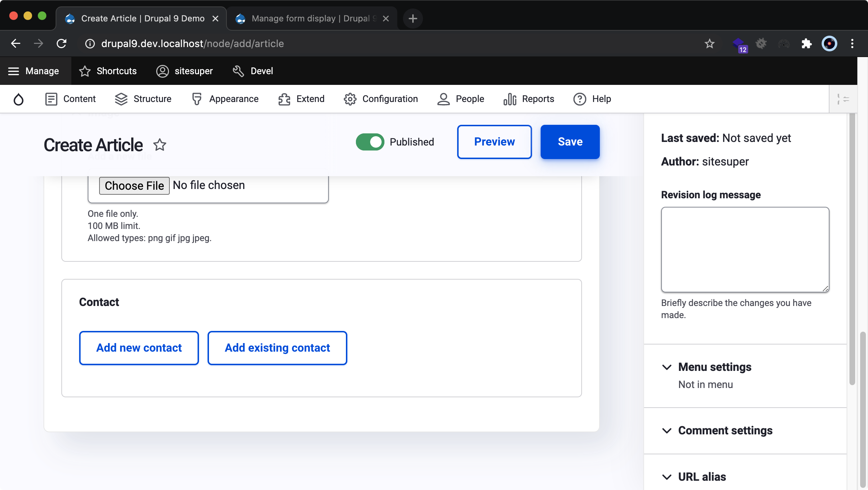Bookmark the page with the browser star

point(709,44)
